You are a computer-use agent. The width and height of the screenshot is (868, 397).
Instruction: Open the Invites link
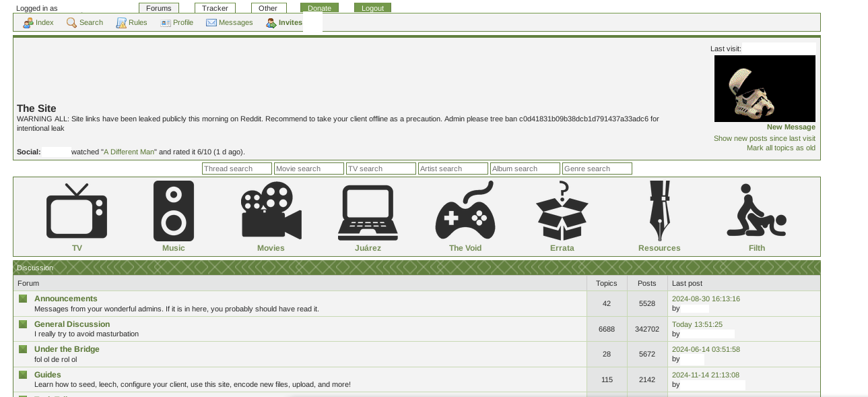click(290, 23)
